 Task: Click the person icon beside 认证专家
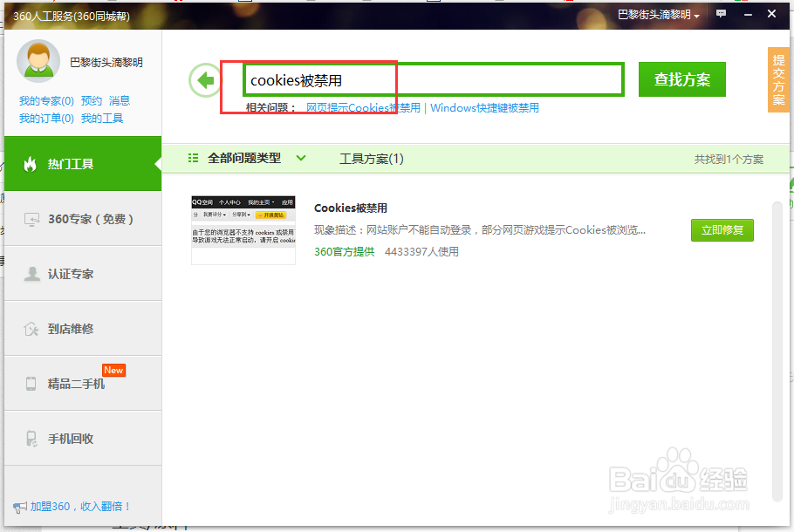[32, 274]
